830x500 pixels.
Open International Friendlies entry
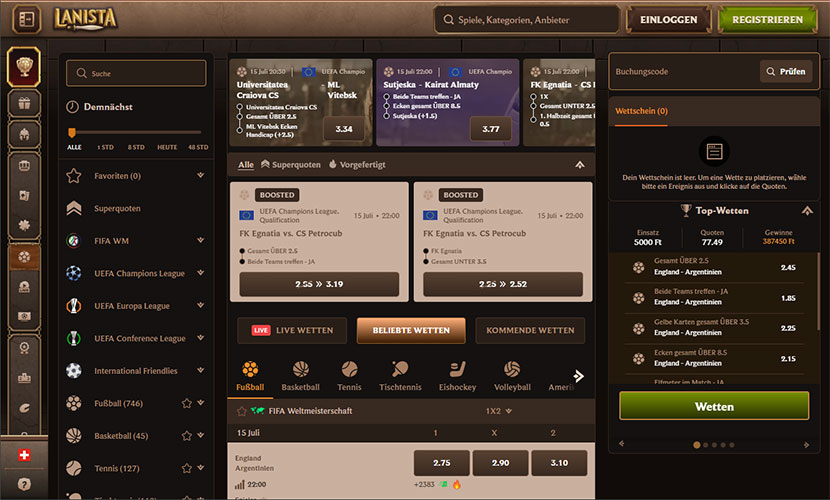[x=136, y=370]
